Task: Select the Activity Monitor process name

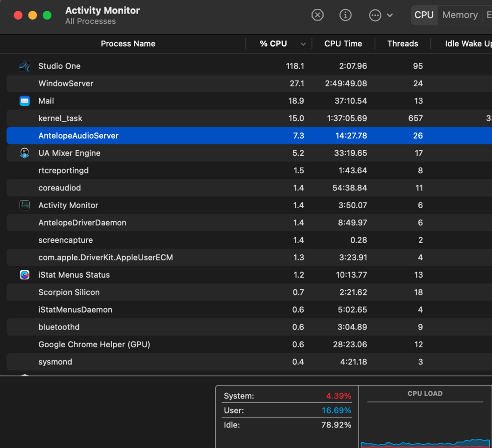Action: click(x=68, y=205)
